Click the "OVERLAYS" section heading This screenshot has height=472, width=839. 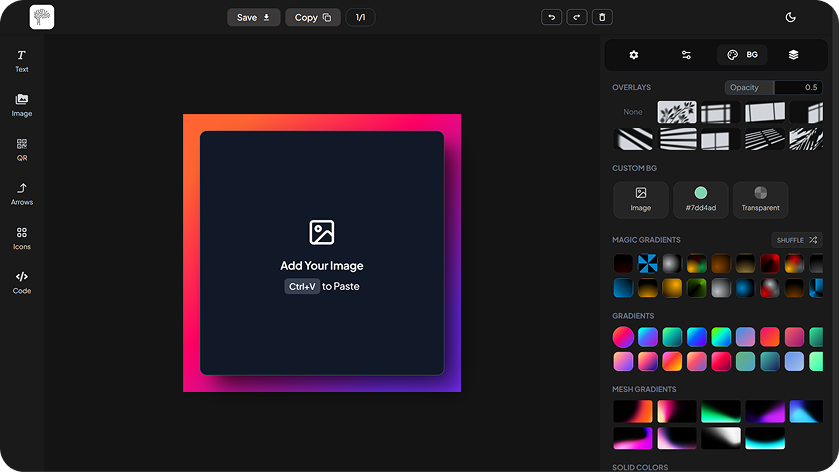pos(631,87)
